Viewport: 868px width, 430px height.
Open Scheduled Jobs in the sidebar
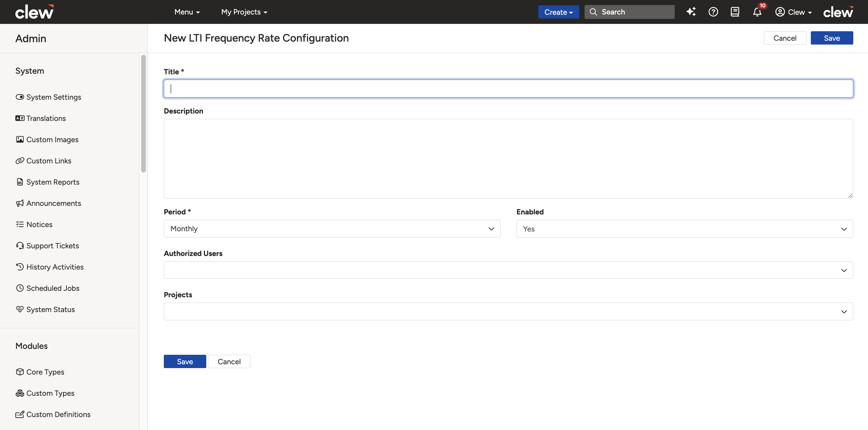[53, 288]
